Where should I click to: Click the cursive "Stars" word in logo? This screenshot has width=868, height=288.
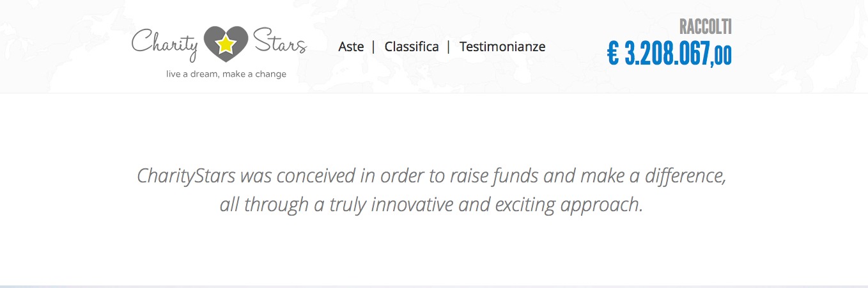(x=280, y=41)
